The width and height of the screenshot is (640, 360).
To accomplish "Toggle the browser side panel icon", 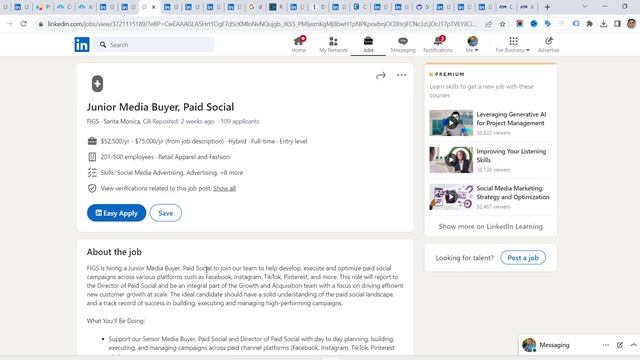I will click(618, 24).
